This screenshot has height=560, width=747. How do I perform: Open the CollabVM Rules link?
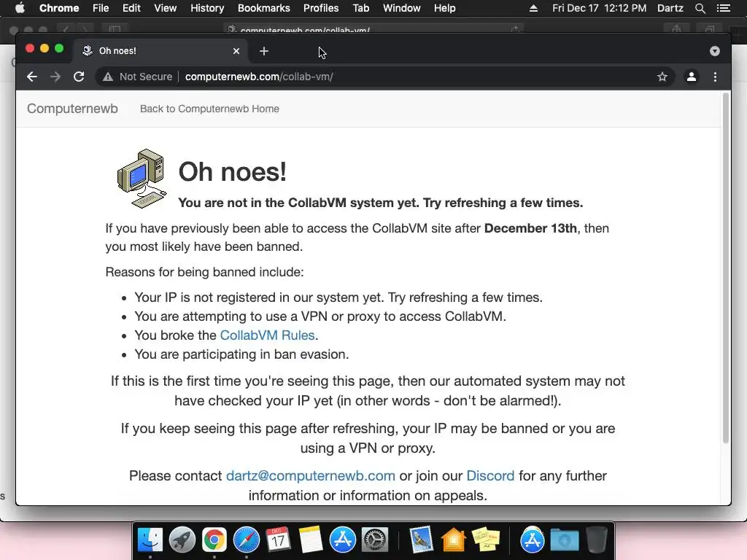point(267,335)
